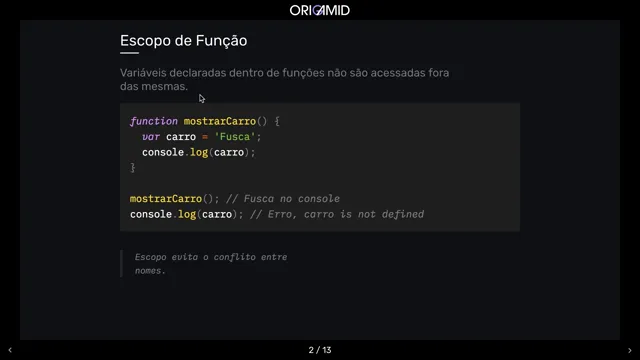Click console.log(carro); inside the function
640x360 pixels.
(199, 152)
